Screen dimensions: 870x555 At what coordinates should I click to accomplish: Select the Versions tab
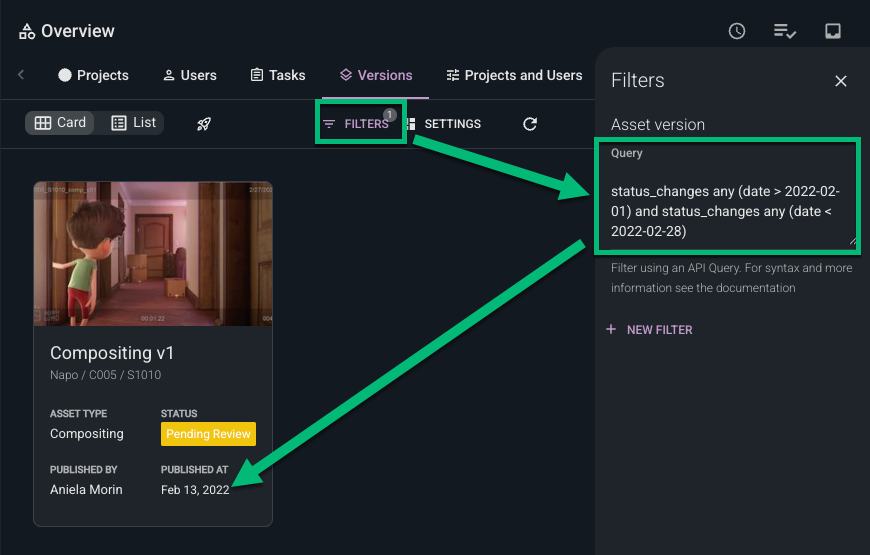point(376,75)
